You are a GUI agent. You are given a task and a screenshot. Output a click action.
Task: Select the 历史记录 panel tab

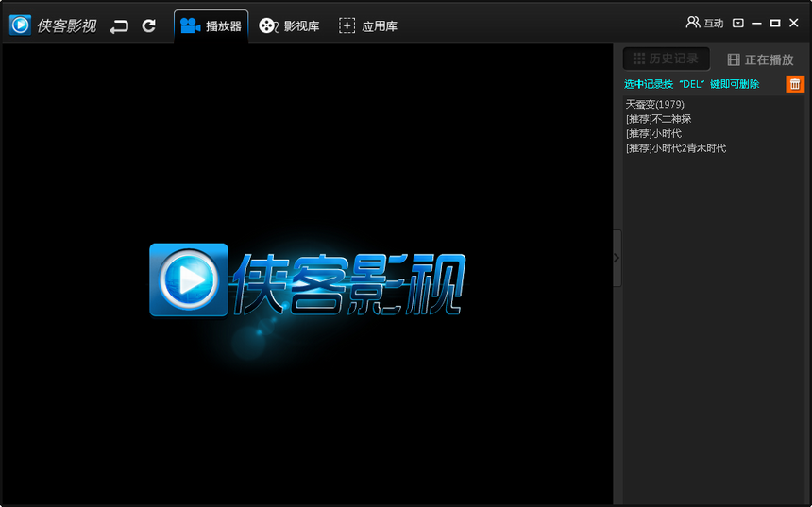pyautogui.click(x=667, y=59)
